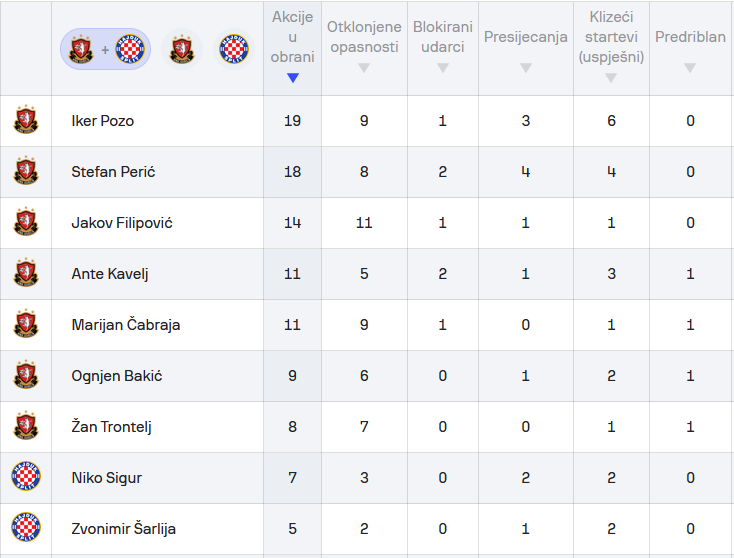Select Niko Sigur player name
The width and height of the screenshot is (734, 558).
pyautogui.click(x=106, y=478)
